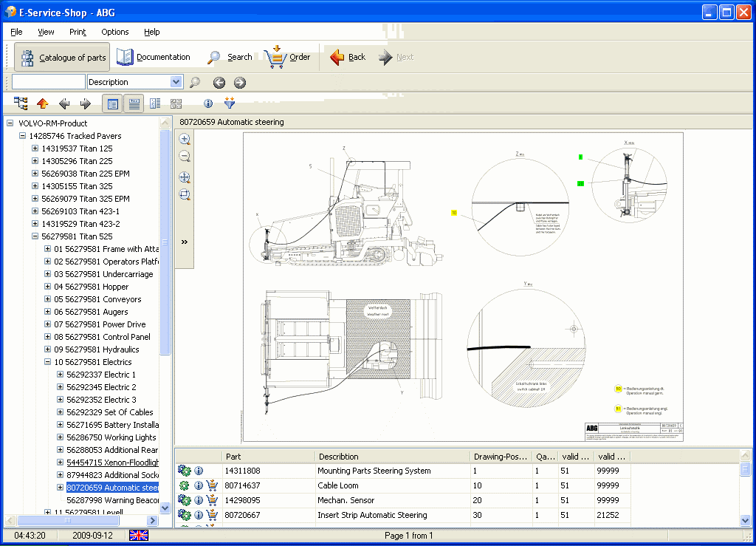Add Insert Strip 80720667 to cart
The width and height of the screenshot is (756, 546).
212,515
